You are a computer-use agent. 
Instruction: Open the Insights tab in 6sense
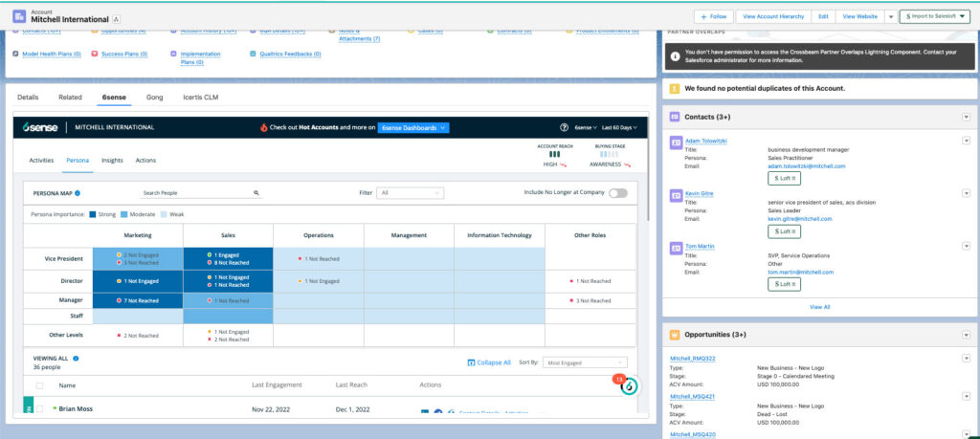(x=112, y=161)
